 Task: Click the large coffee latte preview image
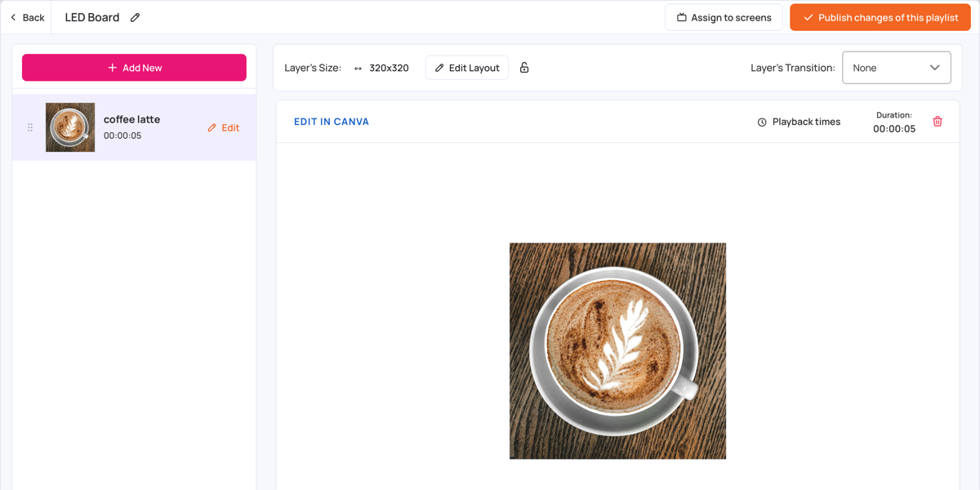(617, 350)
